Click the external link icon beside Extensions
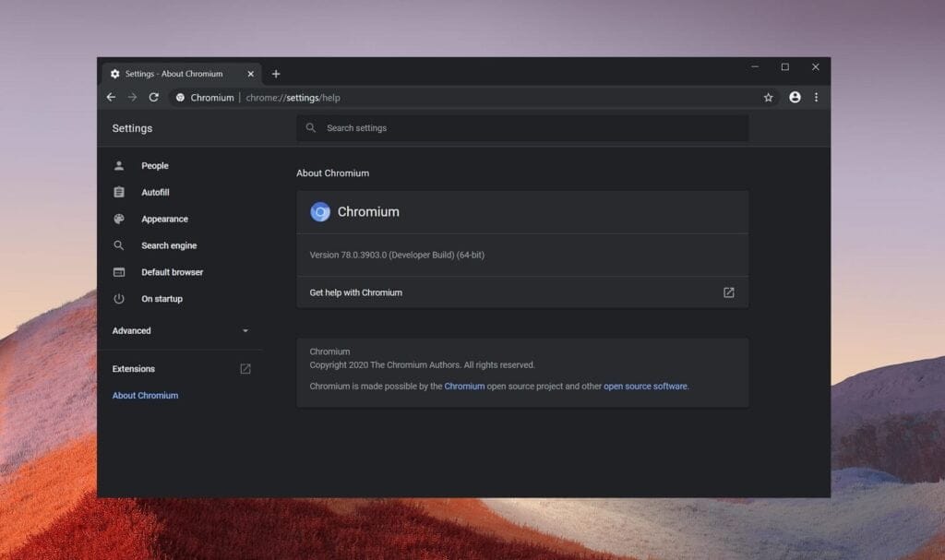 245,369
